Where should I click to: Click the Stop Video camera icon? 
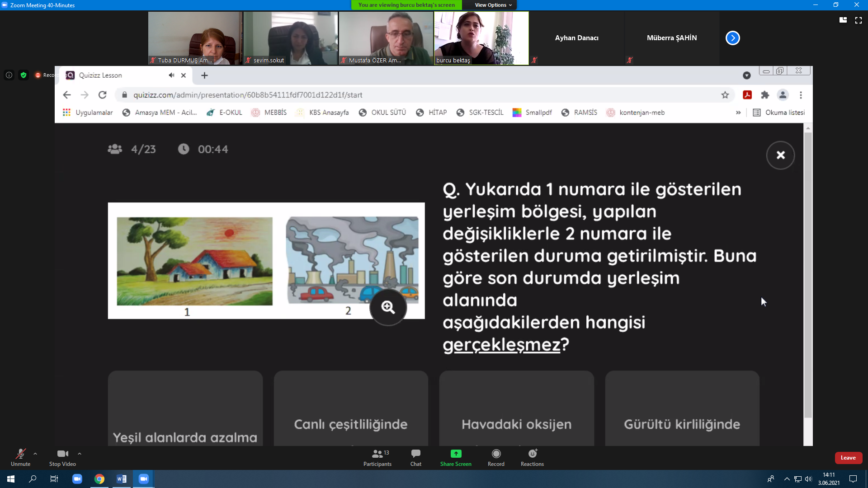[x=62, y=453]
